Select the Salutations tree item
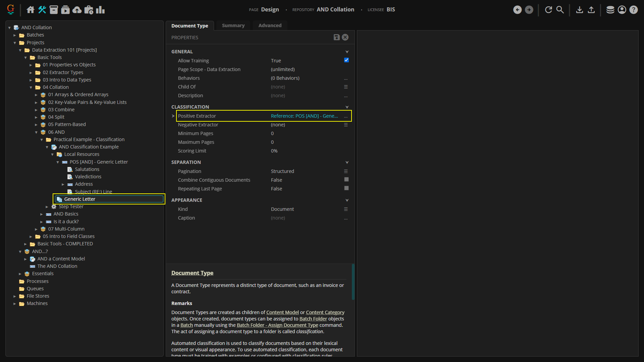The width and height of the screenshot is (644, 362). pos(87,169)
